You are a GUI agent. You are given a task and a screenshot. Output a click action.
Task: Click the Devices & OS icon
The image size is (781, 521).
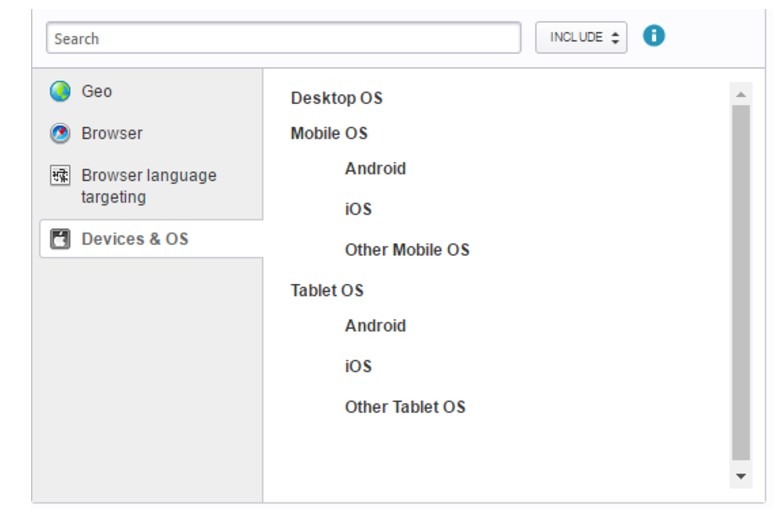60,239
